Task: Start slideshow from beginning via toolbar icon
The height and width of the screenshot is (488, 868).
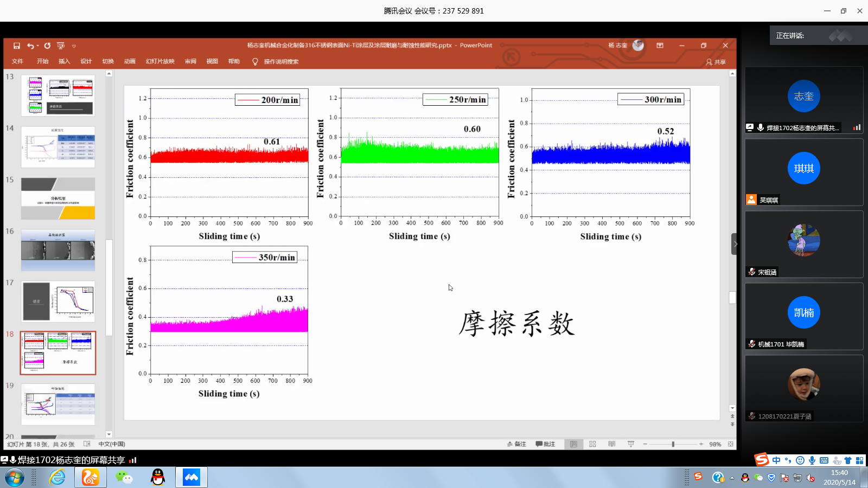Action: pos(61,46)
